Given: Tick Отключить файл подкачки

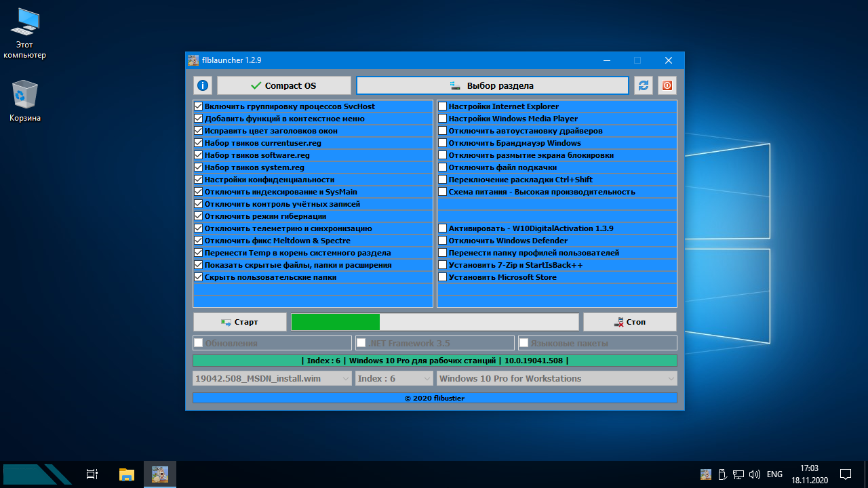Looking at the screenshot, I should click(x=443, y=167).
